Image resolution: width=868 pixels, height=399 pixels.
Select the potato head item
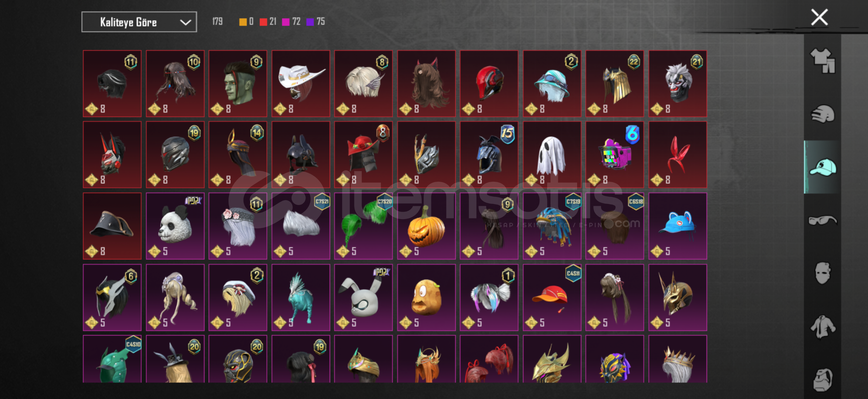[426, 297]
